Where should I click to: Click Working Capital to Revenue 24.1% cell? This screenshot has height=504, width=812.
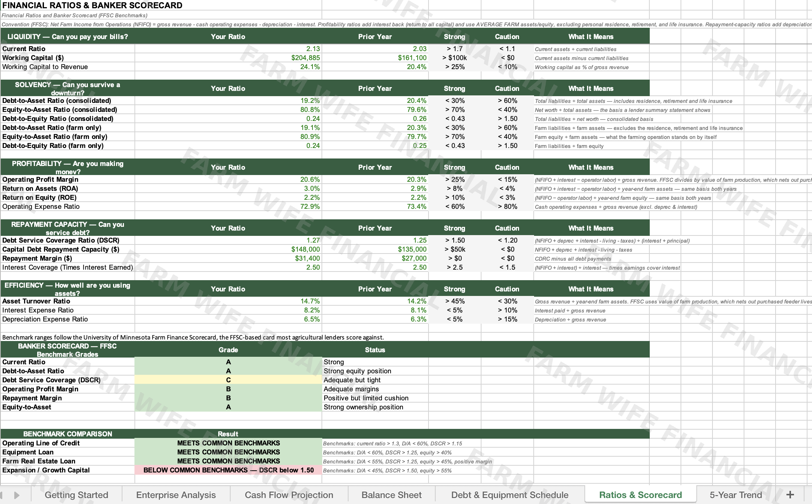228,67
